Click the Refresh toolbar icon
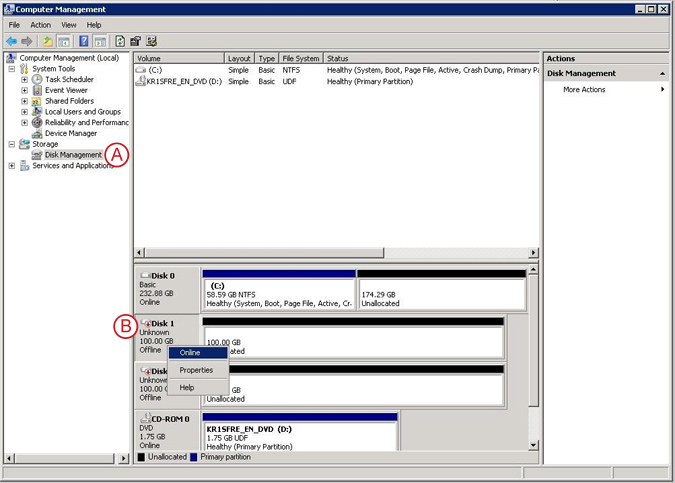 [x=121, y=41]
